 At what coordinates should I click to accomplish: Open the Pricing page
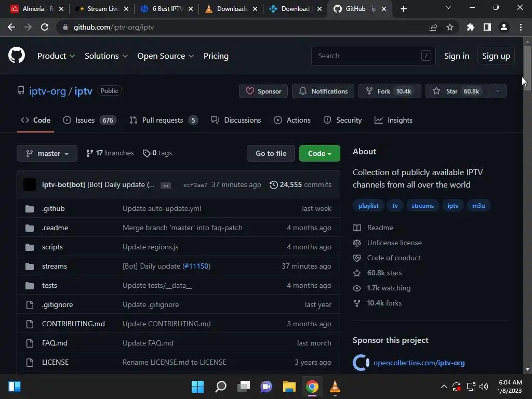(216, 56)
